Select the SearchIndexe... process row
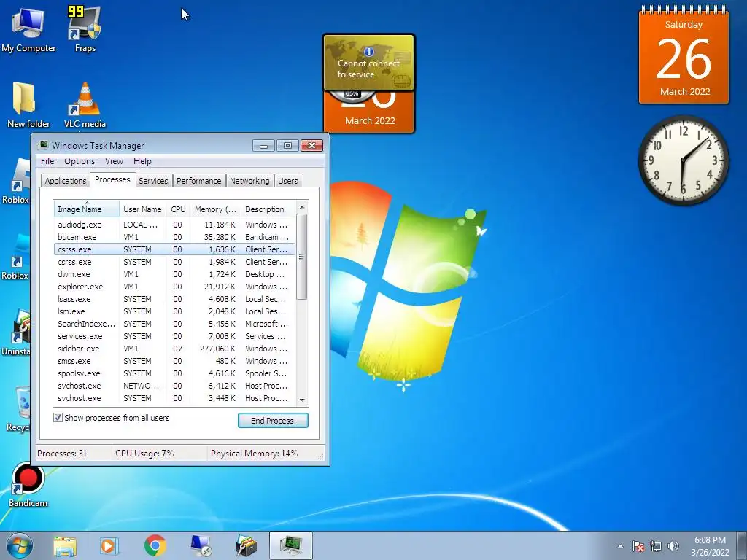The width and height of the screenshot is (747, 560). coord(174,323)
